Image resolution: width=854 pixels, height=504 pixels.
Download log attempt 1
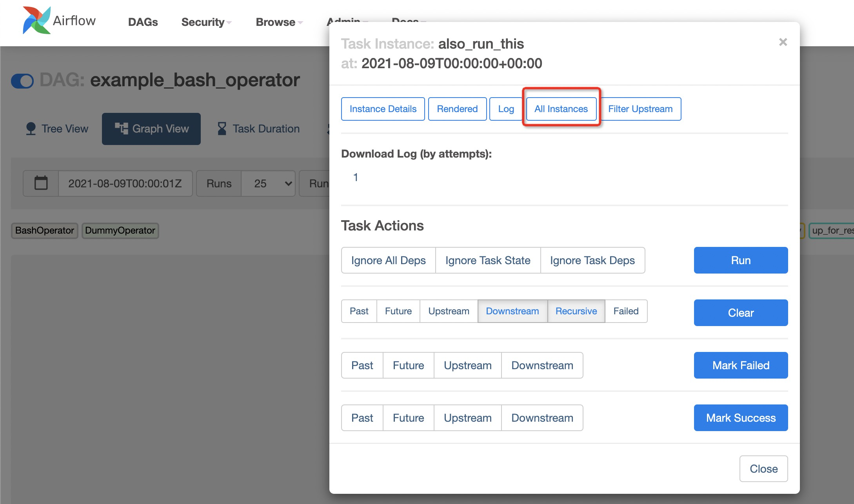355,177
